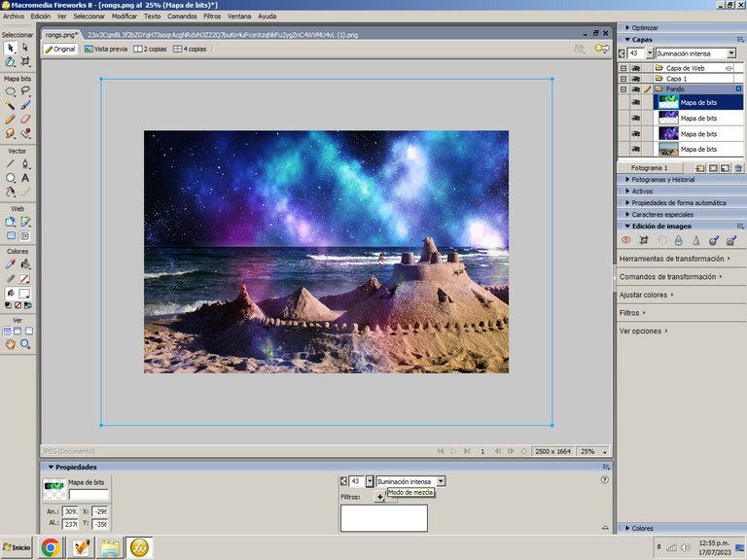This screenshot has height=560, width=747.
Task: Hide the selected green Mapa de bits layer
Action: (x=635, y=102)
